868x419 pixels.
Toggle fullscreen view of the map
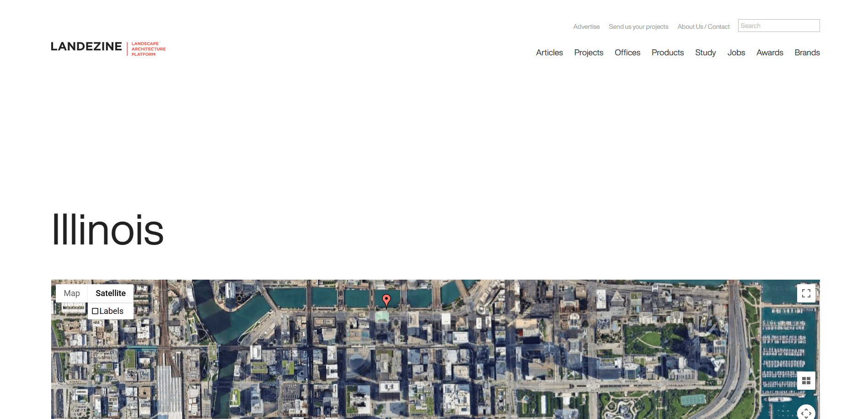pyautogui.click(x=806, y=293)
